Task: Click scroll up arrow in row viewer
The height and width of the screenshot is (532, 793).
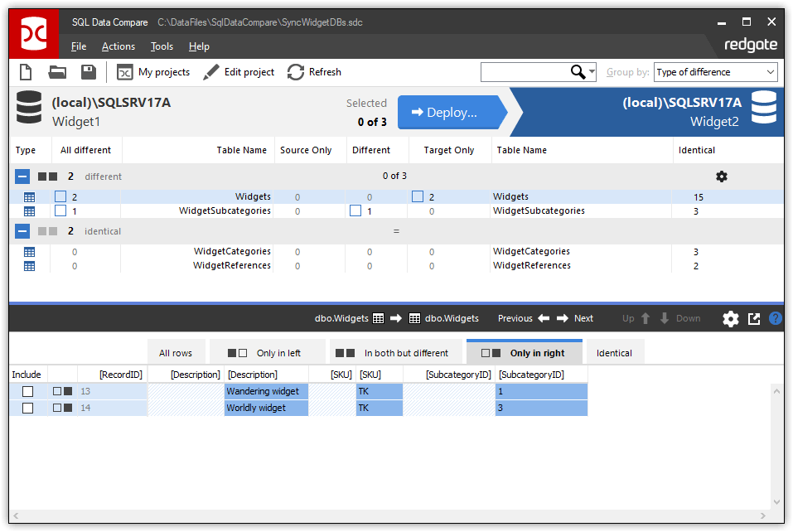Action: [x=776, y=391]
